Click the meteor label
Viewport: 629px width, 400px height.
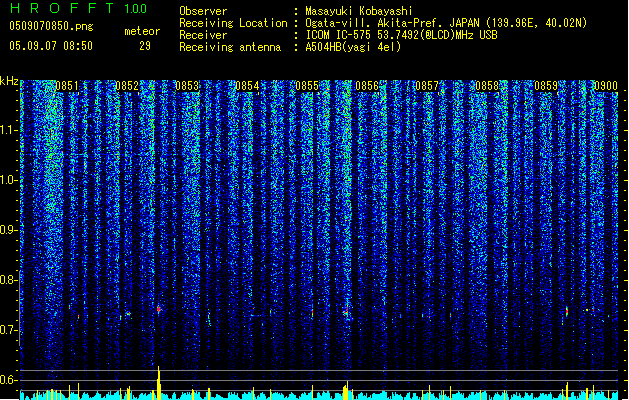click(142, 31)
